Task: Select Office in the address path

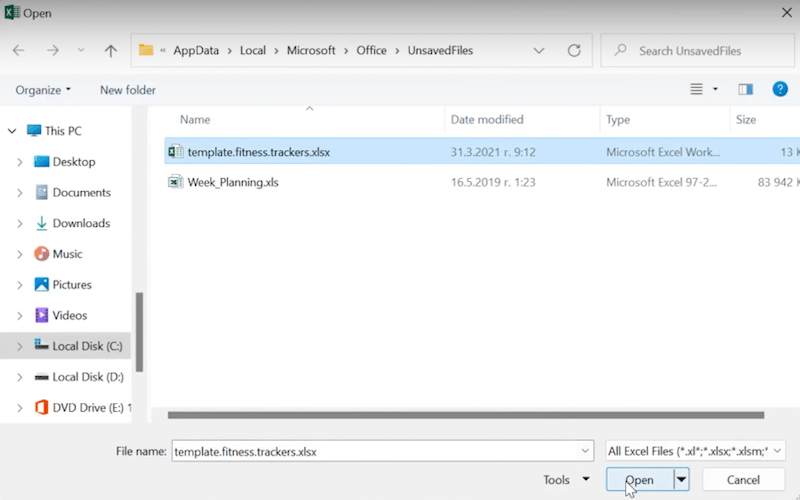Action: point(371,51)
